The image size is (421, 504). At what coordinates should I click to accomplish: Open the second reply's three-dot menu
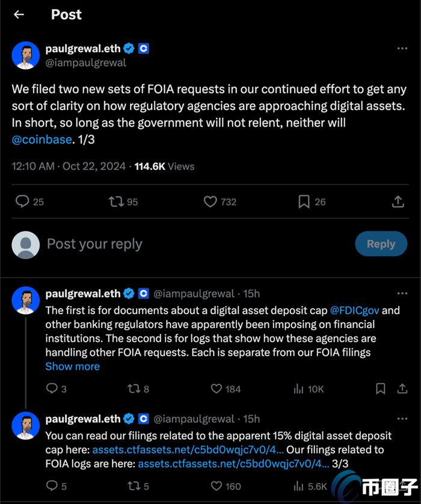(402, 294)
